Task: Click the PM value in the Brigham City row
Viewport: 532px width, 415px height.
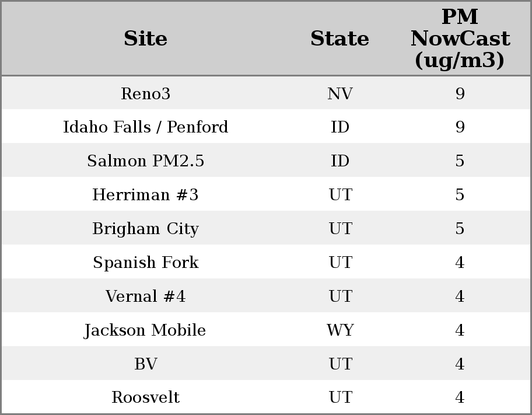Action: [x=460, y=229]
